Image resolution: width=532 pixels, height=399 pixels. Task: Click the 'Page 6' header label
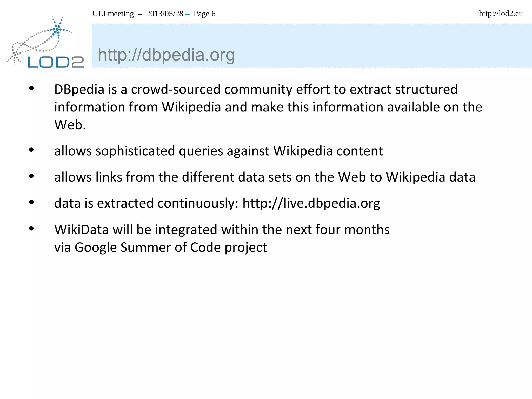[204, 14]
